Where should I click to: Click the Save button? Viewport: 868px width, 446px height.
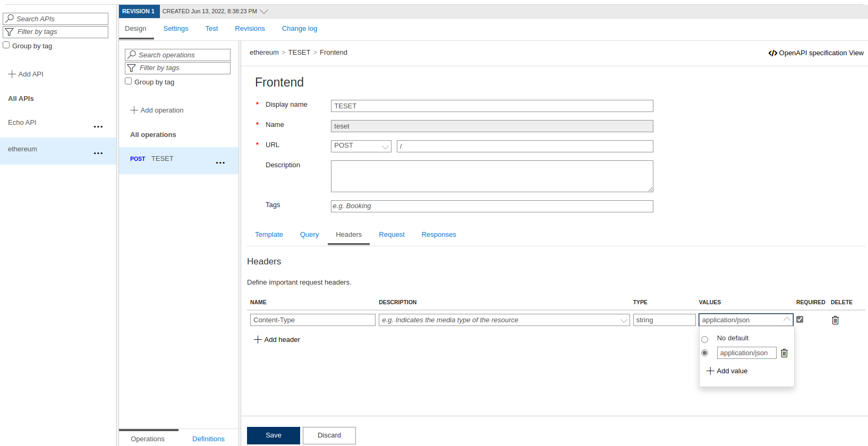(274, 435)
